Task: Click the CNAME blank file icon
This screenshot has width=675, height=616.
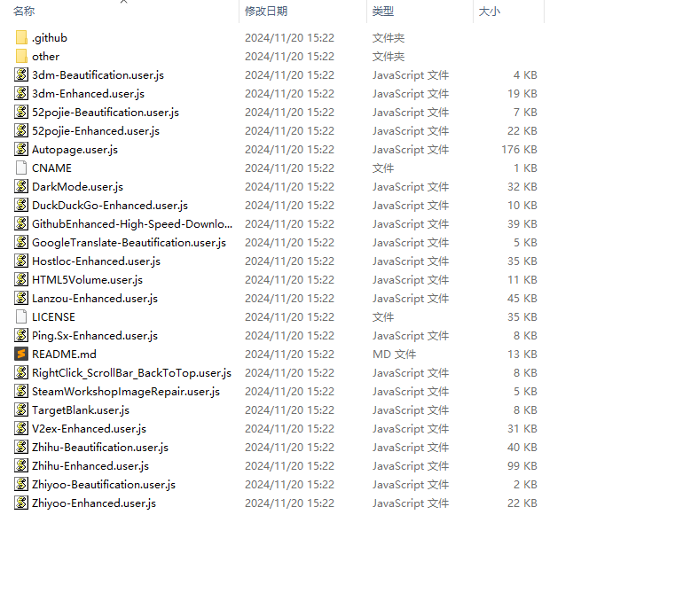Action: point(21,168)
